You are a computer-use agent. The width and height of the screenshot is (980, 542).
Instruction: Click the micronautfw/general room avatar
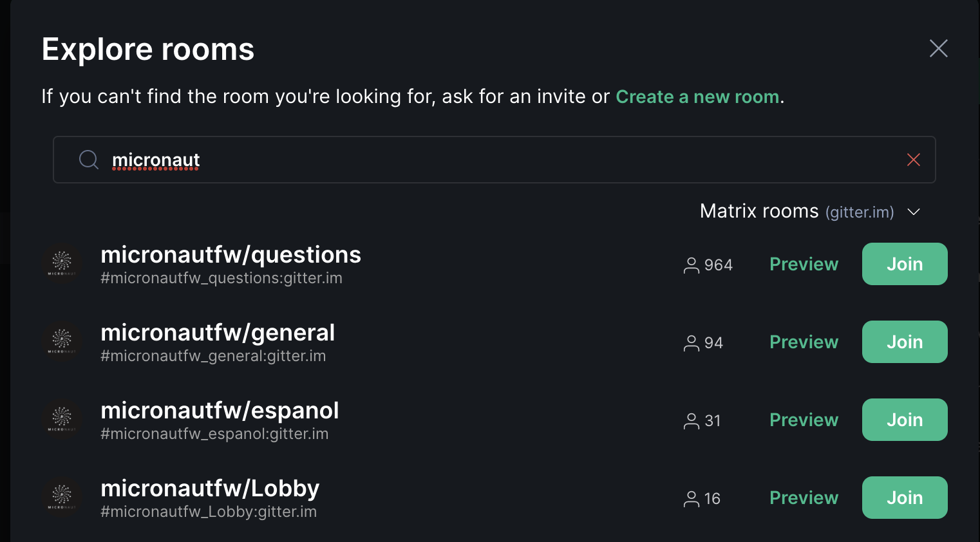(62, 342)
